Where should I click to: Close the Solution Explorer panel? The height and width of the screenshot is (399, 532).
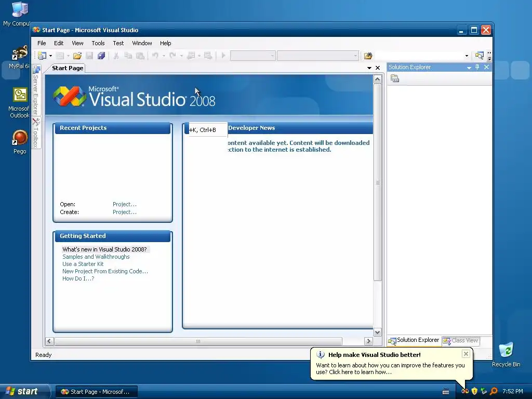click(486, 67)
